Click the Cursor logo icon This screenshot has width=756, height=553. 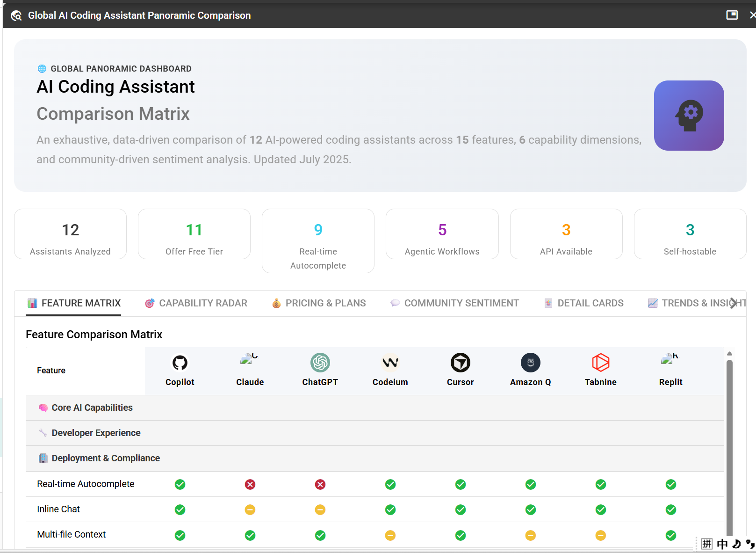coord(461,363)
